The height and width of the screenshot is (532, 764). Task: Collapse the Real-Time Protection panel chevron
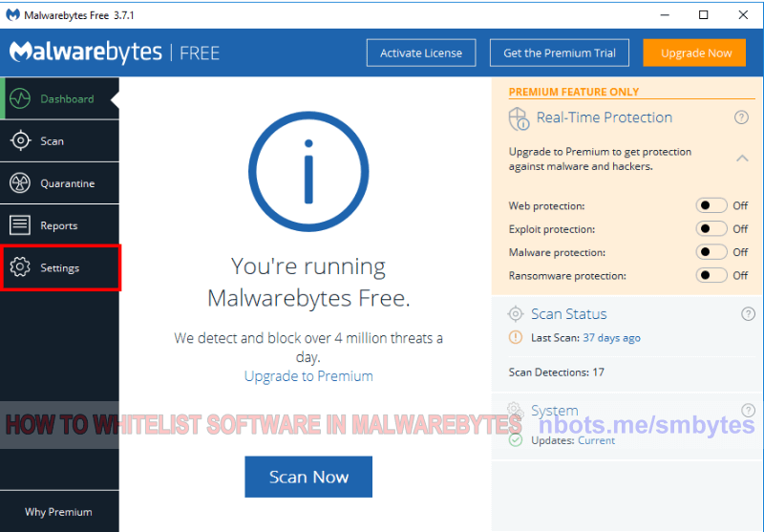tap(742, 159)
